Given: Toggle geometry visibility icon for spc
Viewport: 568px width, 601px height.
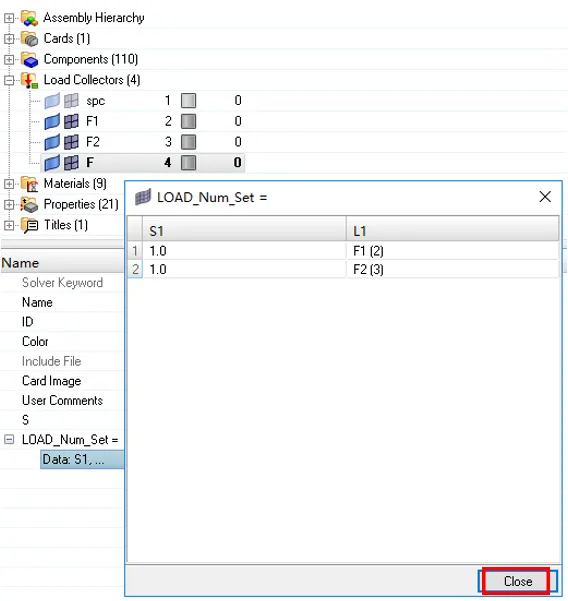Looking at the screenshot, I should tap(52, 101).
